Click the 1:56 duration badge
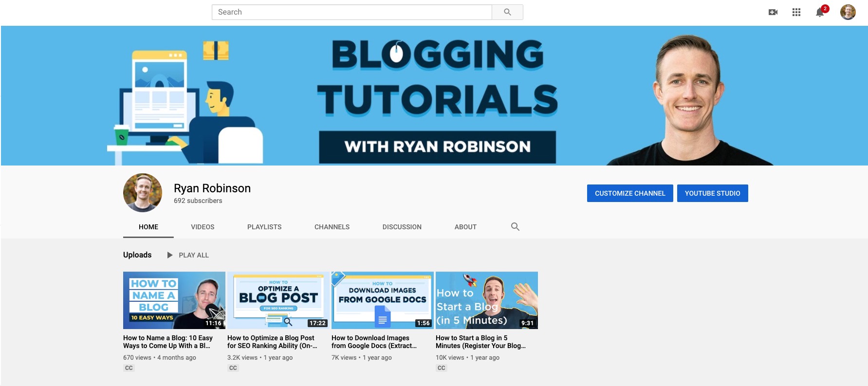 click(x=424, y=323)
